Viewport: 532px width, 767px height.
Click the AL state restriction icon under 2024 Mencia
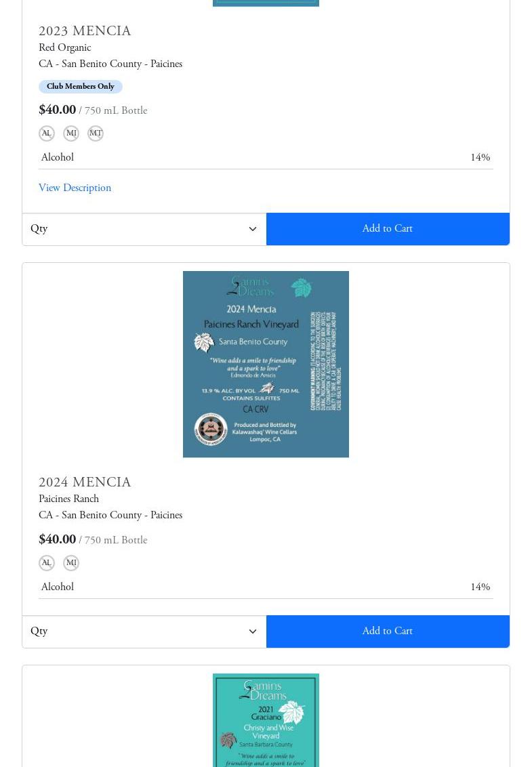(47, 562)
